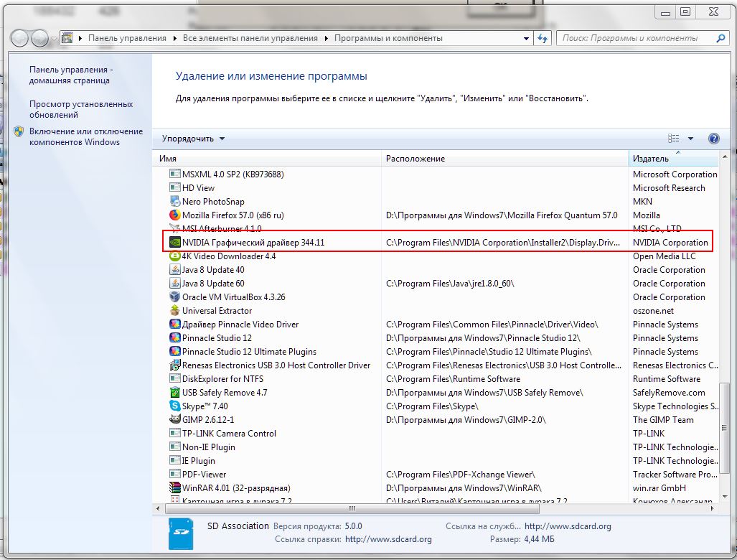
Task: Select the Все элементы панели управления breadcrumb
Action: click(x=250, y=38)
